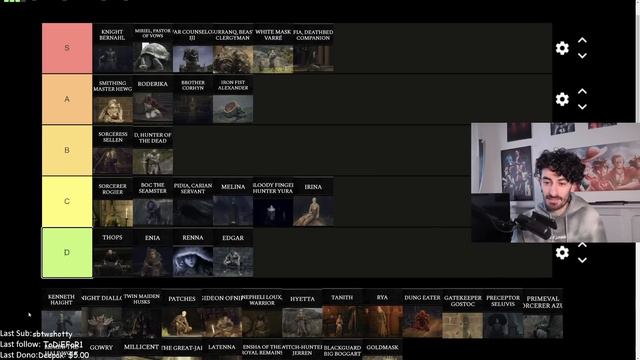Pick Witch-Hunter Jerren card from pool

pos(302,349)
